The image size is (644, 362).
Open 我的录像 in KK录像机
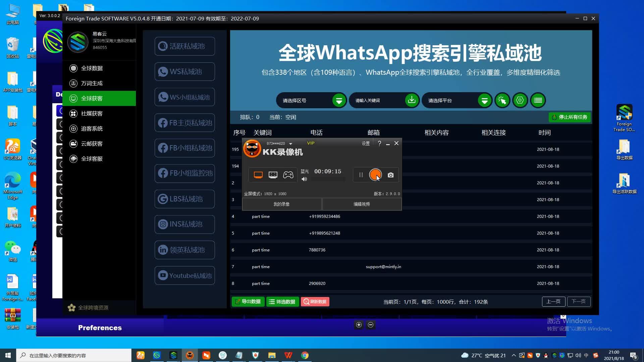point(281,204)
